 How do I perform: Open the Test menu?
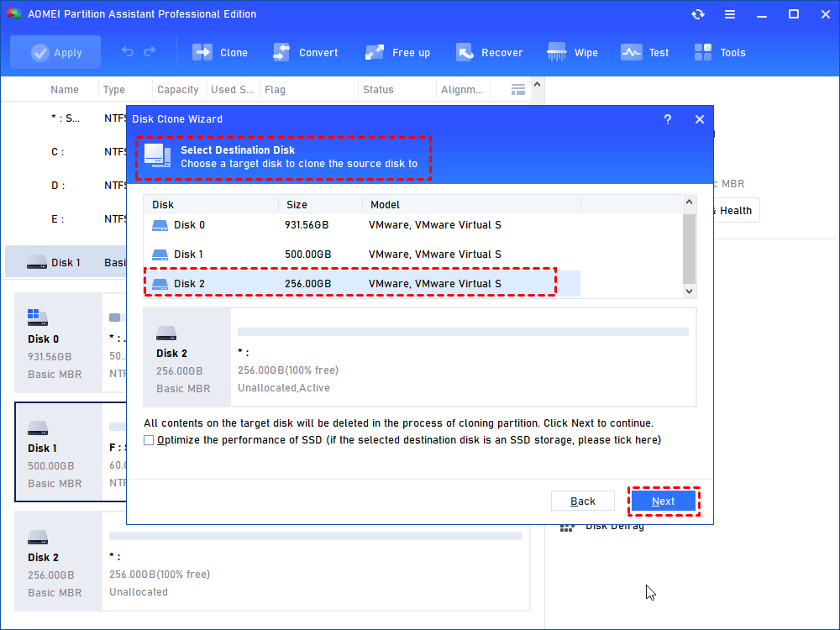pos(644,52)
